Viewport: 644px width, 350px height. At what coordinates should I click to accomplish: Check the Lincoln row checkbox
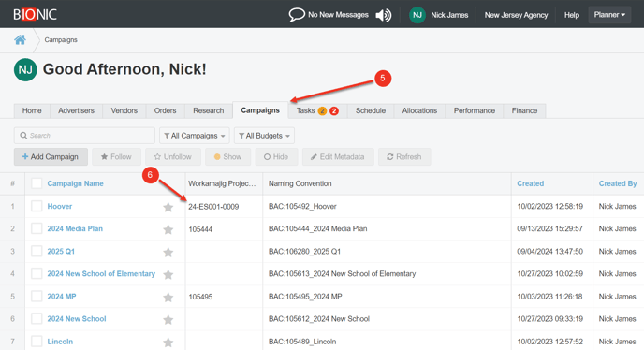point(37,341)
